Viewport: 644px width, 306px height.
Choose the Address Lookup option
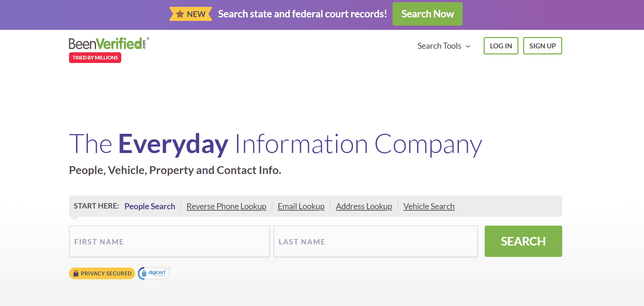[364, 206]
